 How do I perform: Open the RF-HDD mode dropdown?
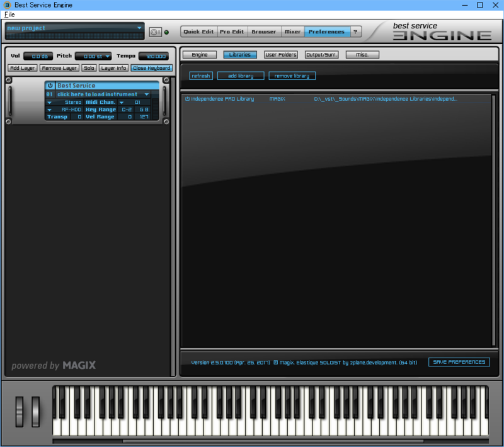[50, 110]
